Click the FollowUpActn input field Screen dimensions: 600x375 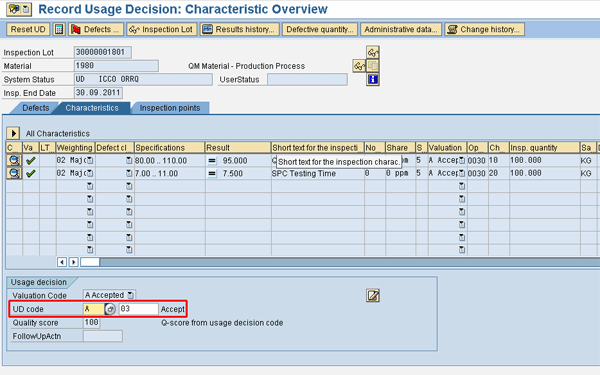click(103, 336)
